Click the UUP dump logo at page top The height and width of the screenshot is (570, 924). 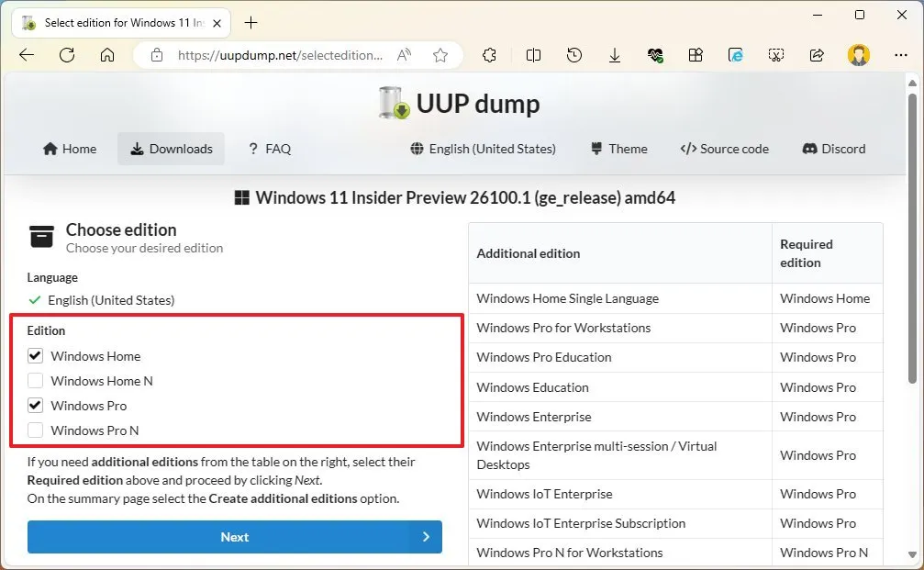pos(458,103)
